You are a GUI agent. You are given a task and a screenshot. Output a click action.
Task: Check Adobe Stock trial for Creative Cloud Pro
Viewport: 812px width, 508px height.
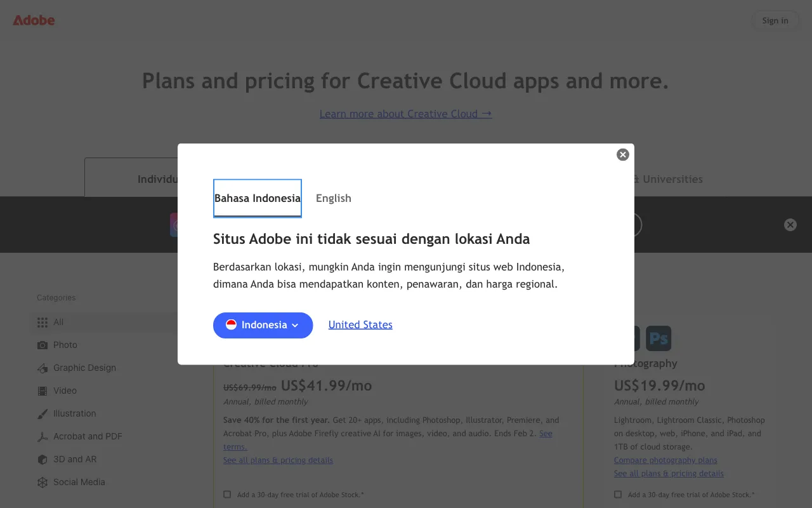click(x=227, y=494)
